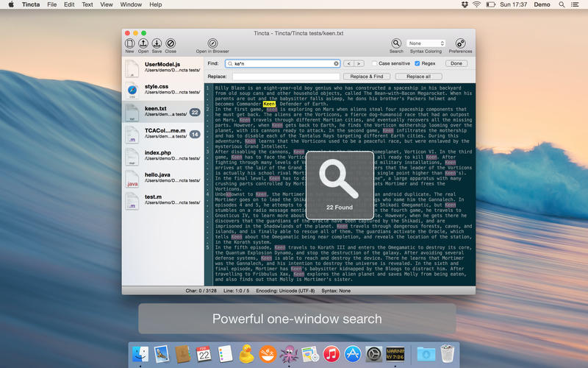Screen dimensions: 588x368
Task: Uncheck the Regex checkbox
Action: (x=416, y=64)
